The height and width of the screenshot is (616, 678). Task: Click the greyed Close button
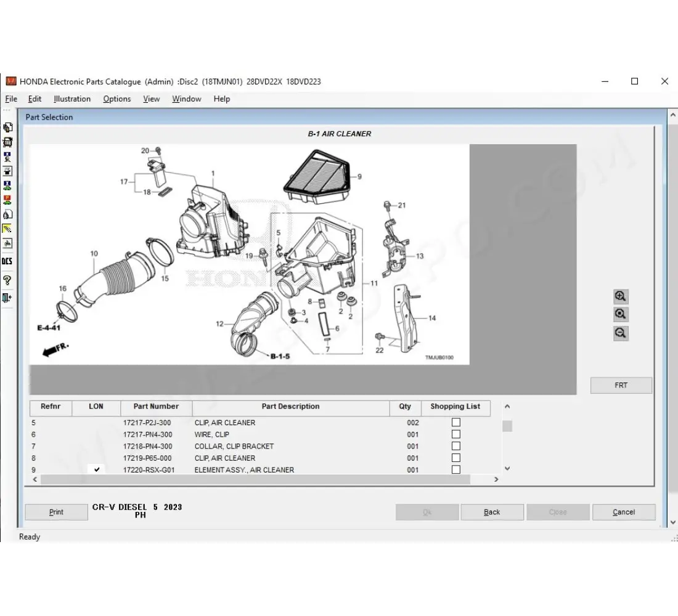(558, 513)
